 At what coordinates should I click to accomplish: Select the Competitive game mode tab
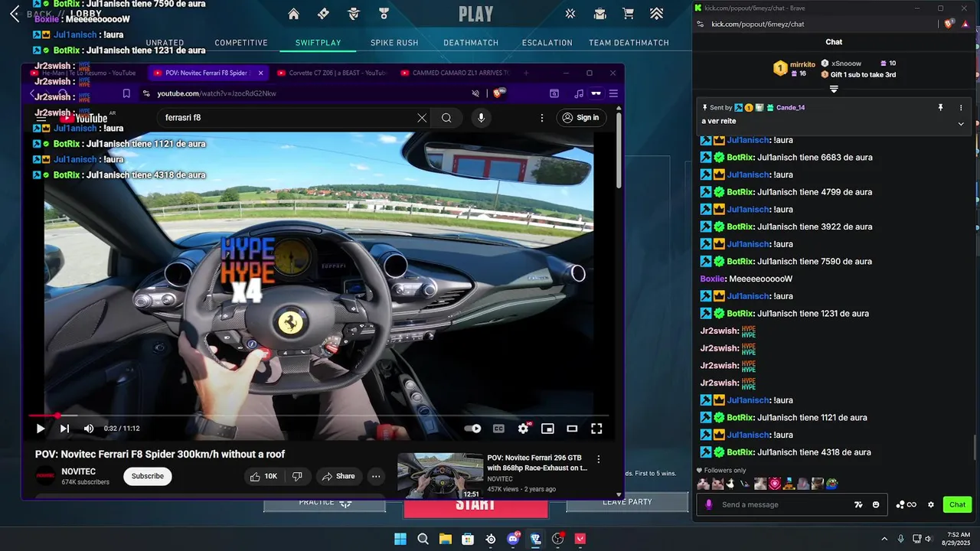(241, 43)
